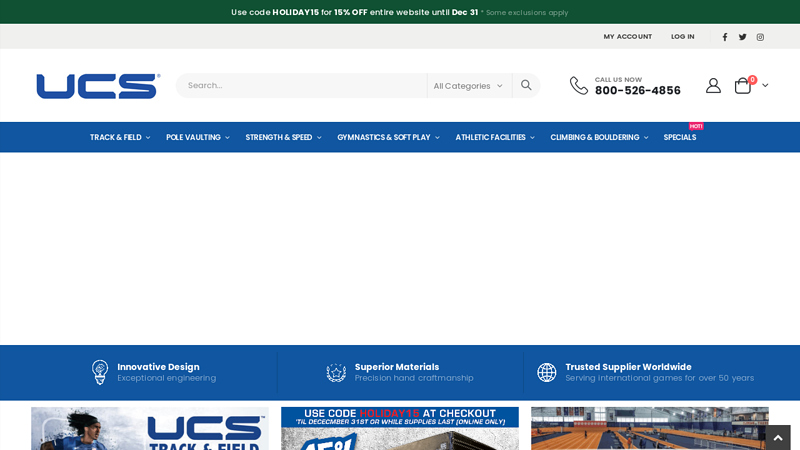
Task: Expand the Athletic Facilities menu
Action: point(495,137)
